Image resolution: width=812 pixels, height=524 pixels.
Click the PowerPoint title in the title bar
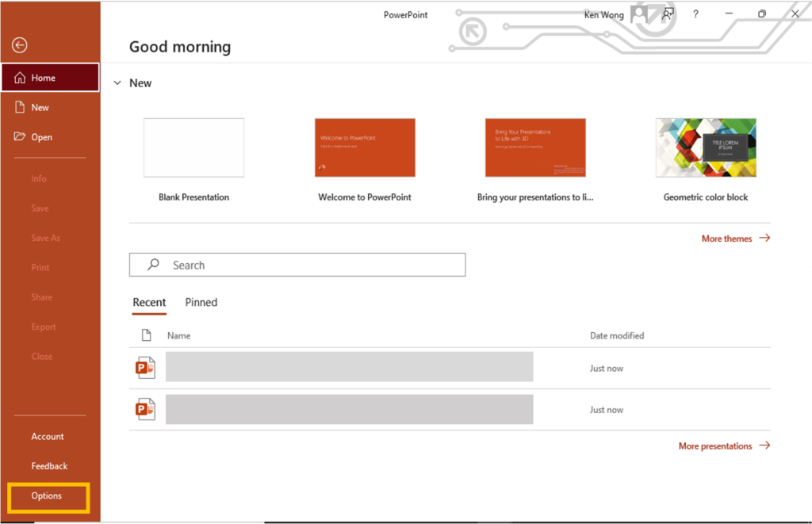pos(405,15)
